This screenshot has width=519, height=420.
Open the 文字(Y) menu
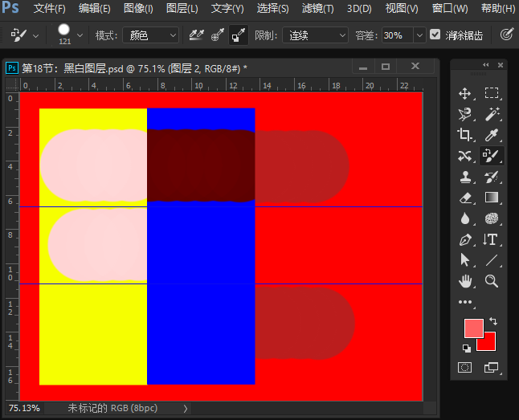(x=227, y=8)
